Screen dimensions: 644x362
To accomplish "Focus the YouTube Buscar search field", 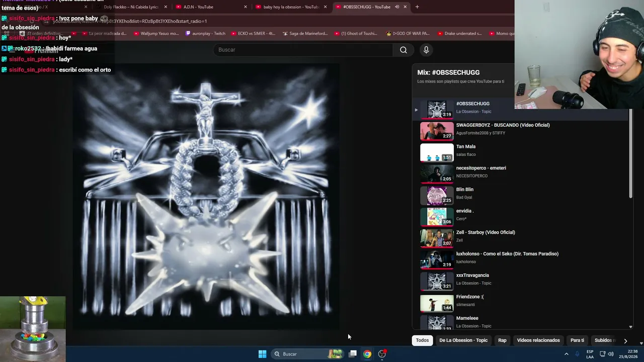I will tap(303, 50).
